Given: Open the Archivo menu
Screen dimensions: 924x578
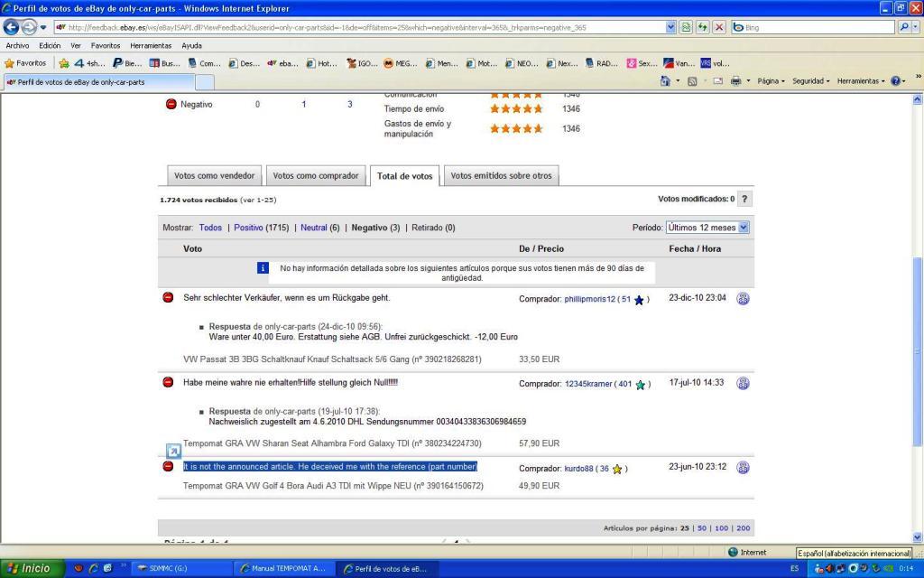Looking at the screenshot, I should (x=18, y=45).
